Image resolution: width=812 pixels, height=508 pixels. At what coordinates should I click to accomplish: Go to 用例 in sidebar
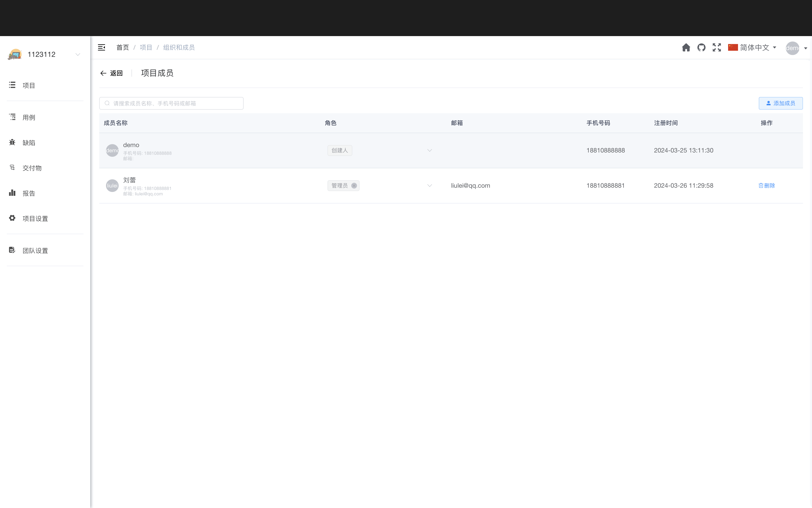point(29,117)
